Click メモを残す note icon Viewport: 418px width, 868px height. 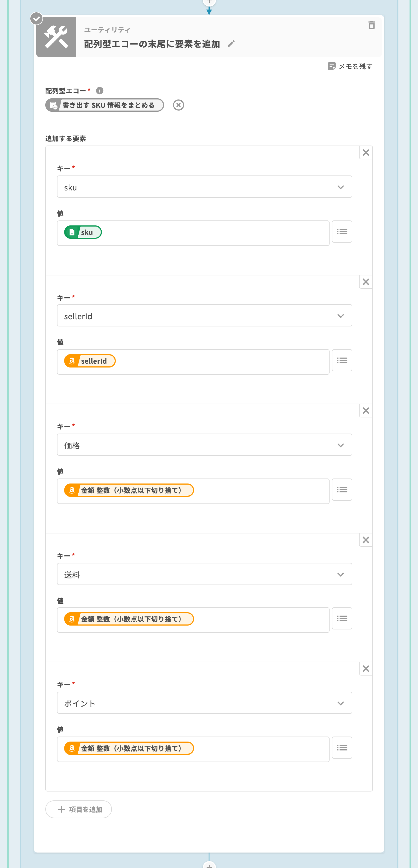[331, 66]
